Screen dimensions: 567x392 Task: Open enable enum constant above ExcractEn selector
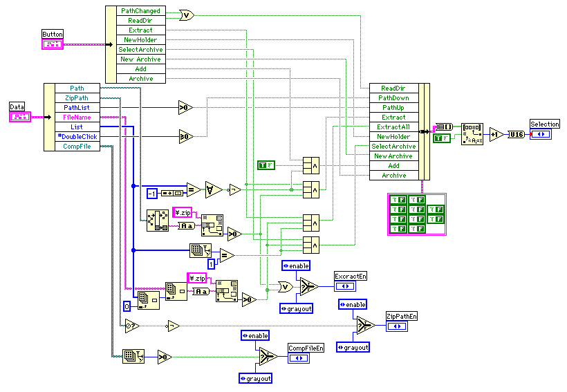click(296, 265)
